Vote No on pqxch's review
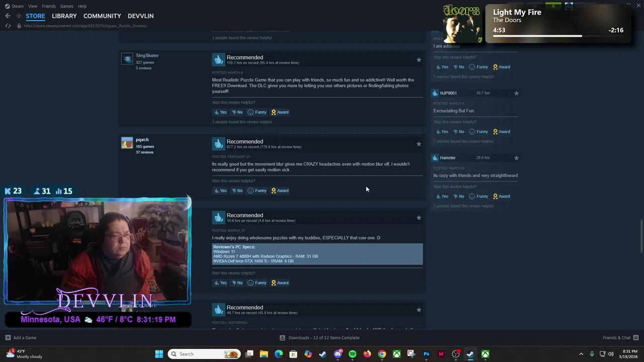 (237, 191)
